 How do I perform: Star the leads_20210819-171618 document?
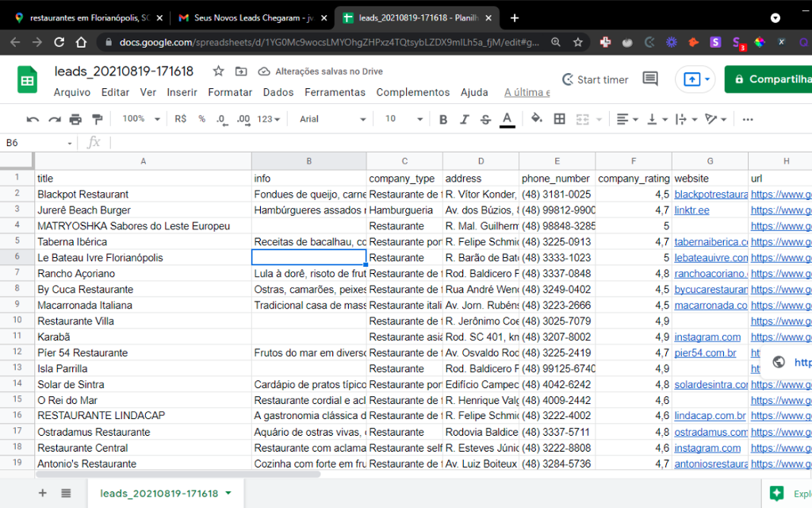coord(219,71)
